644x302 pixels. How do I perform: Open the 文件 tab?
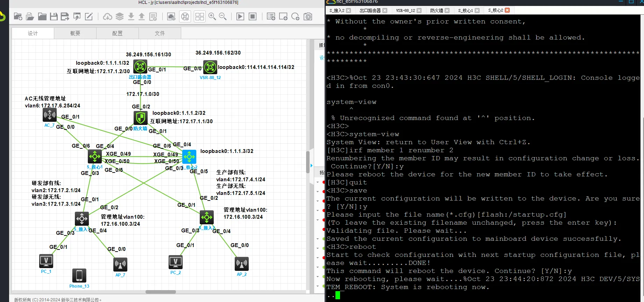[x=160, y=33]
